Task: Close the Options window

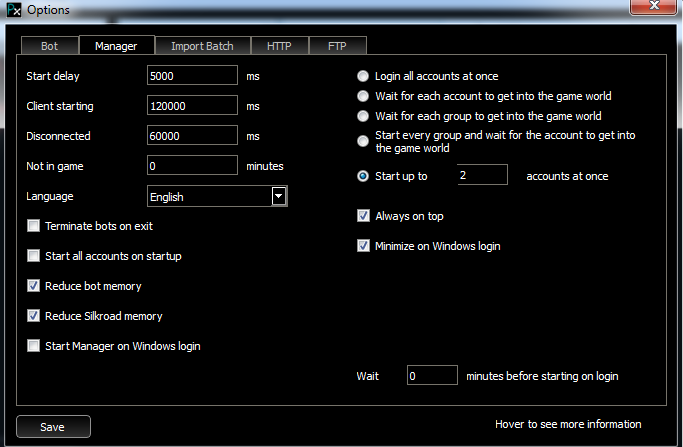Action: coord(654,7)
